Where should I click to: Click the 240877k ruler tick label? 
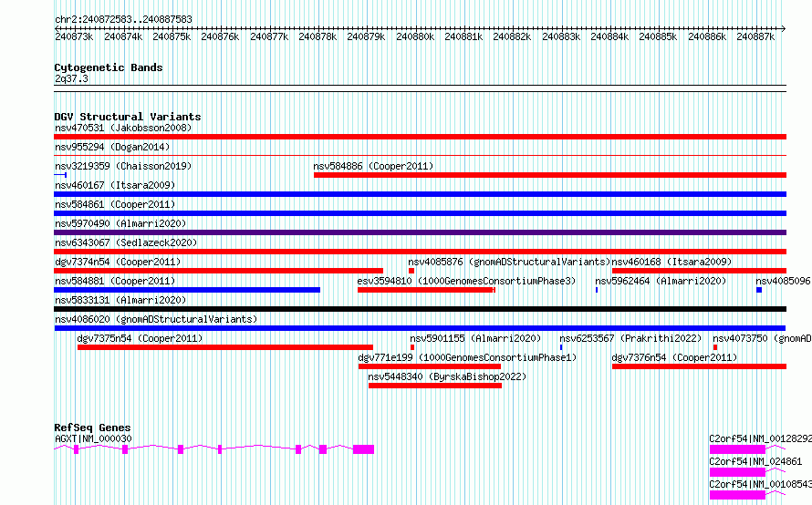click(x=269, y=36)
